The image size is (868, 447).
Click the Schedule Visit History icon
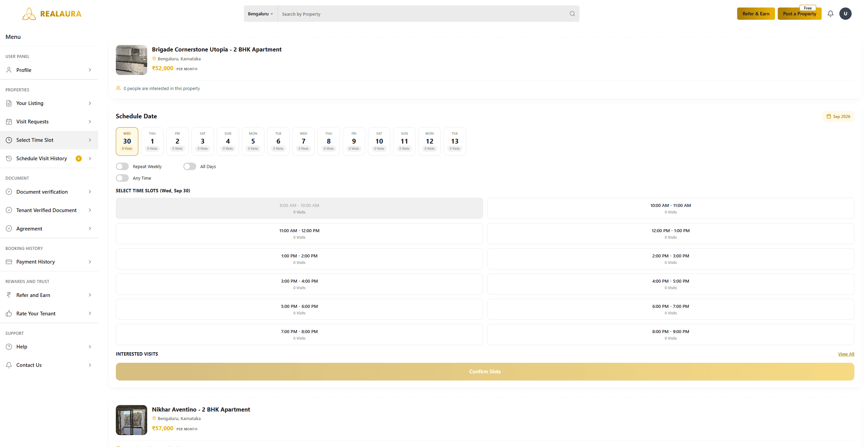pos(9,159)
